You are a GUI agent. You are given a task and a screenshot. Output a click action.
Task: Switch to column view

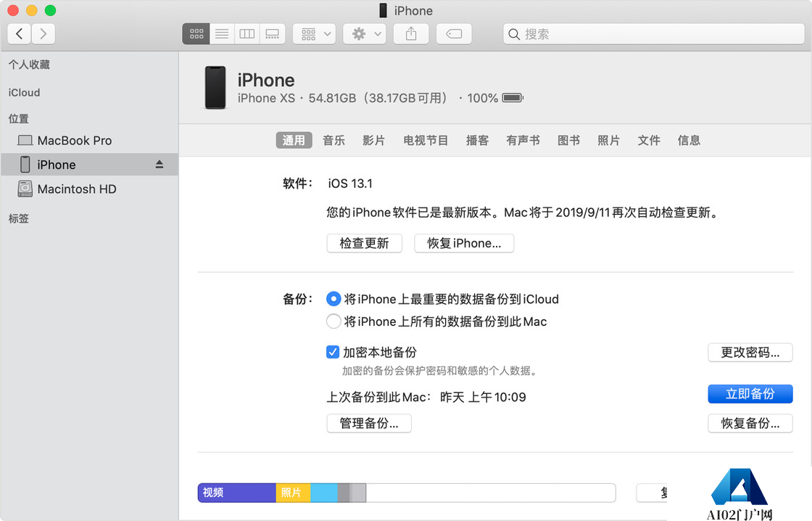(x=247, y=33)
